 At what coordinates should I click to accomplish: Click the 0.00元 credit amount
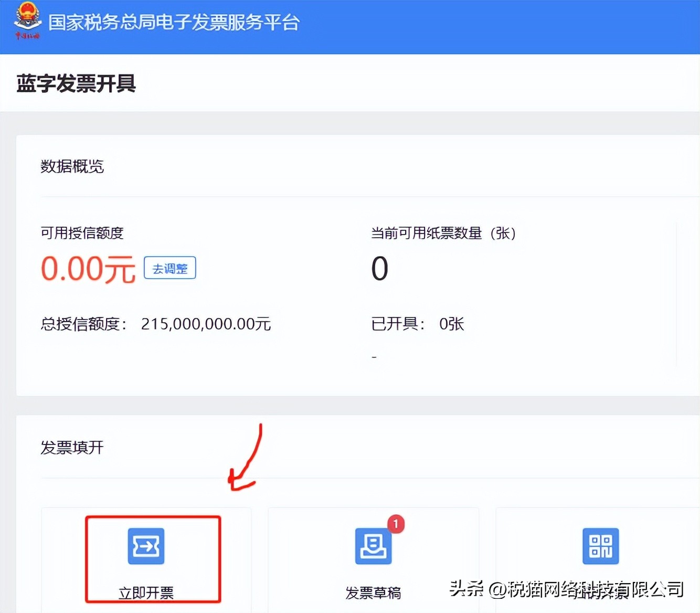click(88, 268)
